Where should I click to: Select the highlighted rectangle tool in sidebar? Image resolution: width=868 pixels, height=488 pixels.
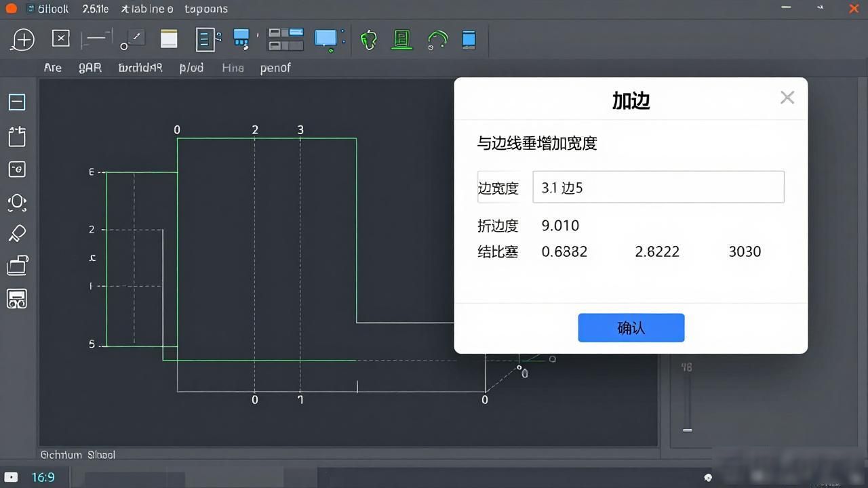17,102
